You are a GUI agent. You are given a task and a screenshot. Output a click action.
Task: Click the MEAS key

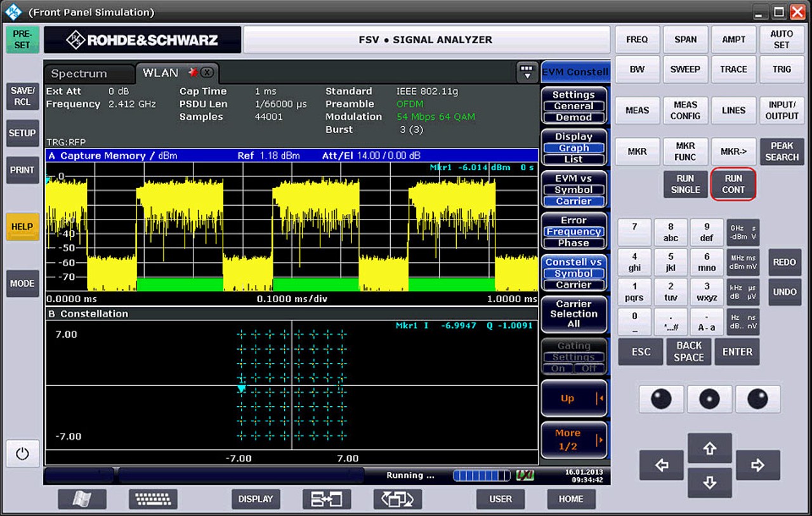(x=637, y=110)
